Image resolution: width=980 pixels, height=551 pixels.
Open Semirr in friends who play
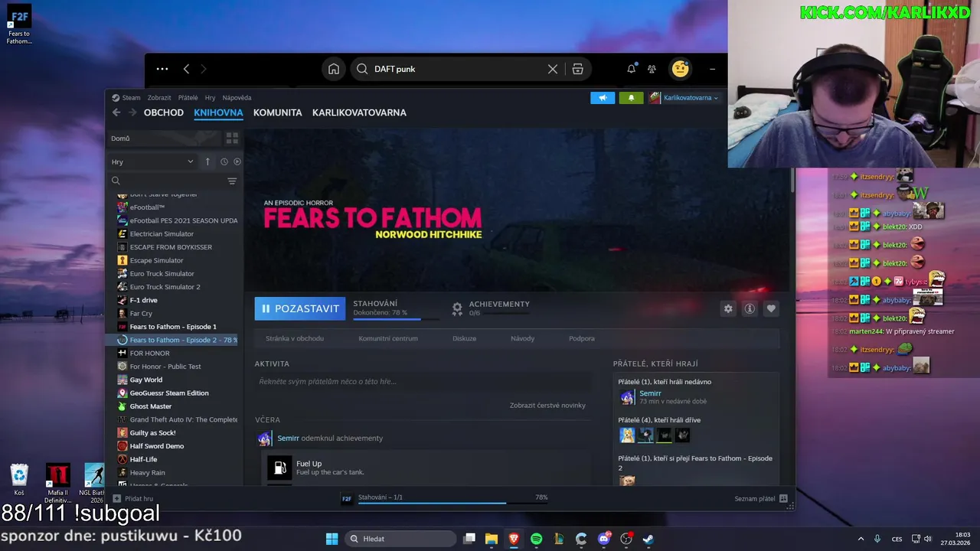[650, 393]
